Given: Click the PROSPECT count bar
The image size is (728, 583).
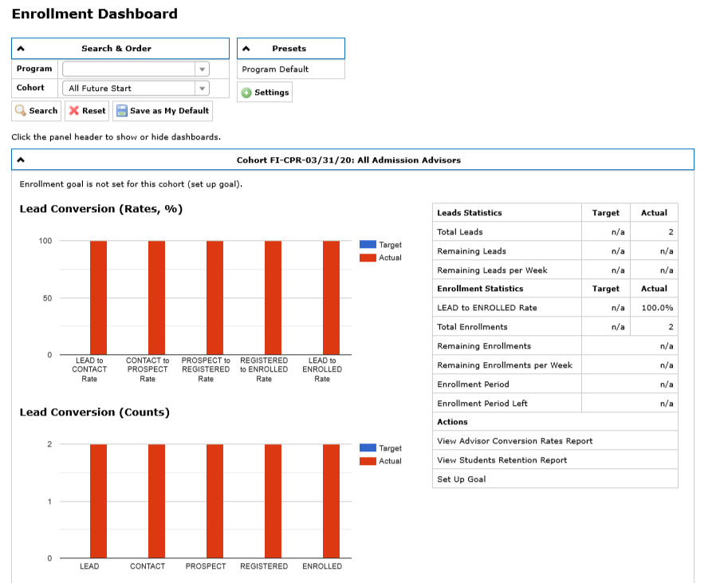Looking at the screenshot, I should 215,501.
